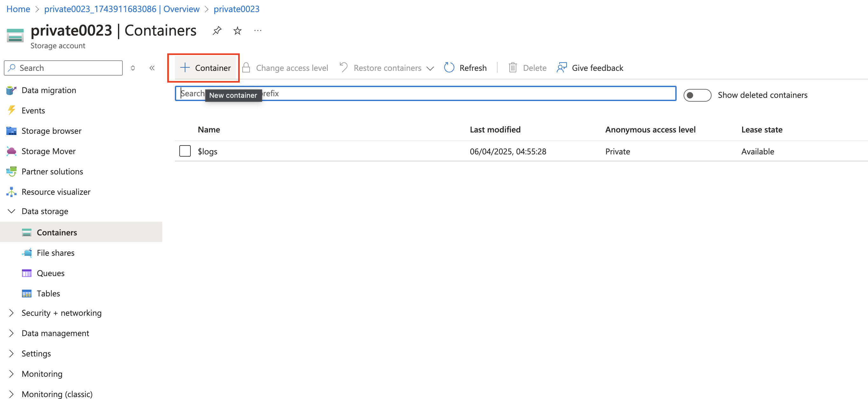
Task: Click the lock icon for Change access level
Action: click(x=246, y=68)
